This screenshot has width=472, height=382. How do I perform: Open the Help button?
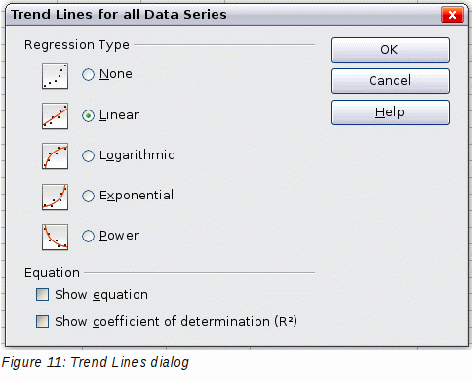coord(390,112)
